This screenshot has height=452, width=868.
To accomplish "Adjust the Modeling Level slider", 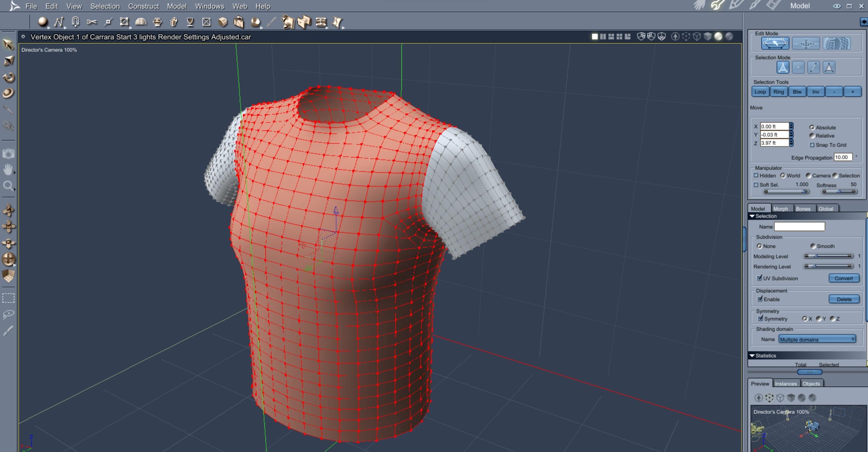I will [x=816, y=256].
